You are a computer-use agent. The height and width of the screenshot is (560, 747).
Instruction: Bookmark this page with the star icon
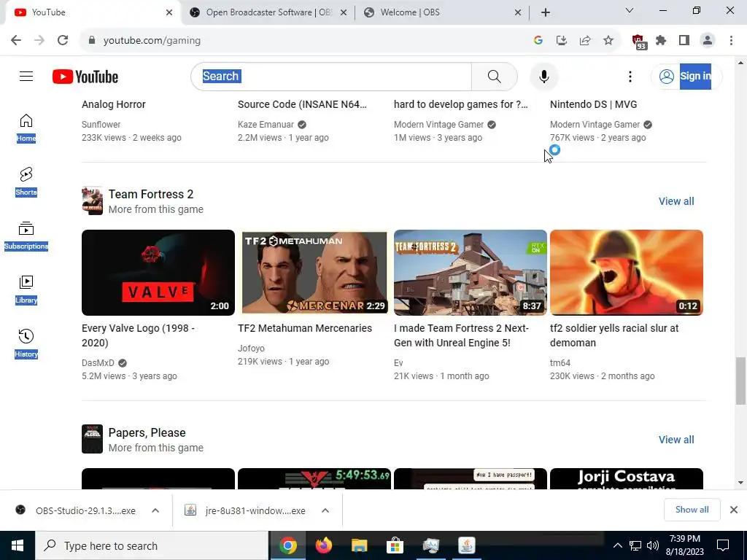point(608,41)
